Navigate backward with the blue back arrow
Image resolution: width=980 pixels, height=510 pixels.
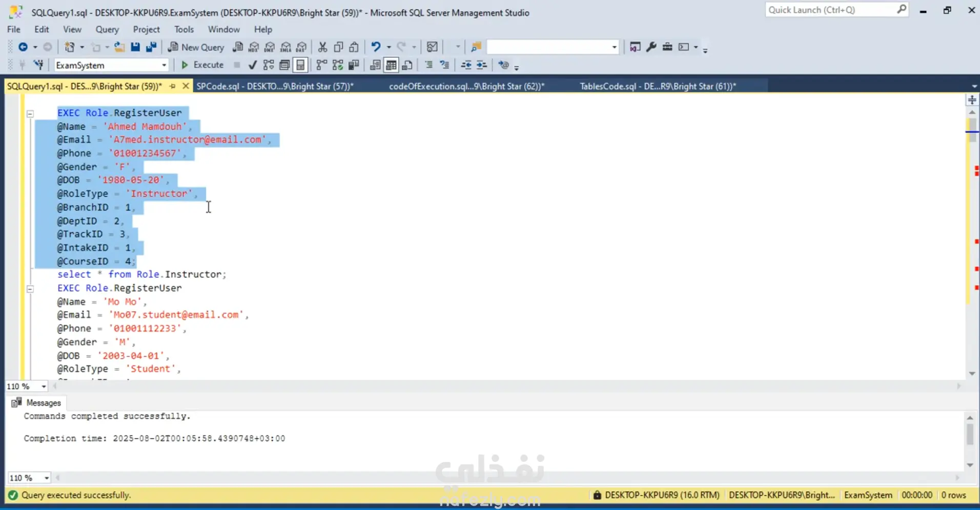pos(23,47)
